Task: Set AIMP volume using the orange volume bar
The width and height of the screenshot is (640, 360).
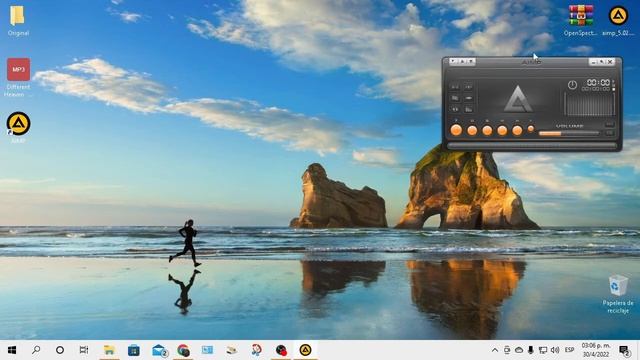Action: coord(569,133)
